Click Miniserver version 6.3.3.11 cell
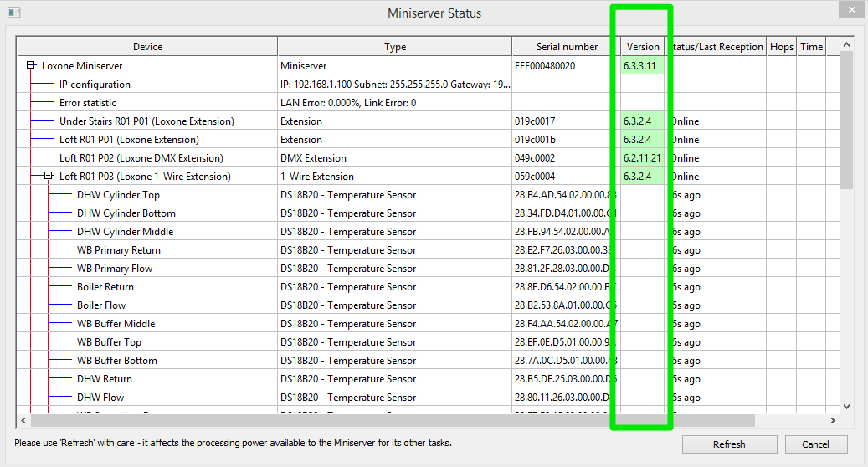868x467 pixels. pyautogui.click(x=643, y=65)
